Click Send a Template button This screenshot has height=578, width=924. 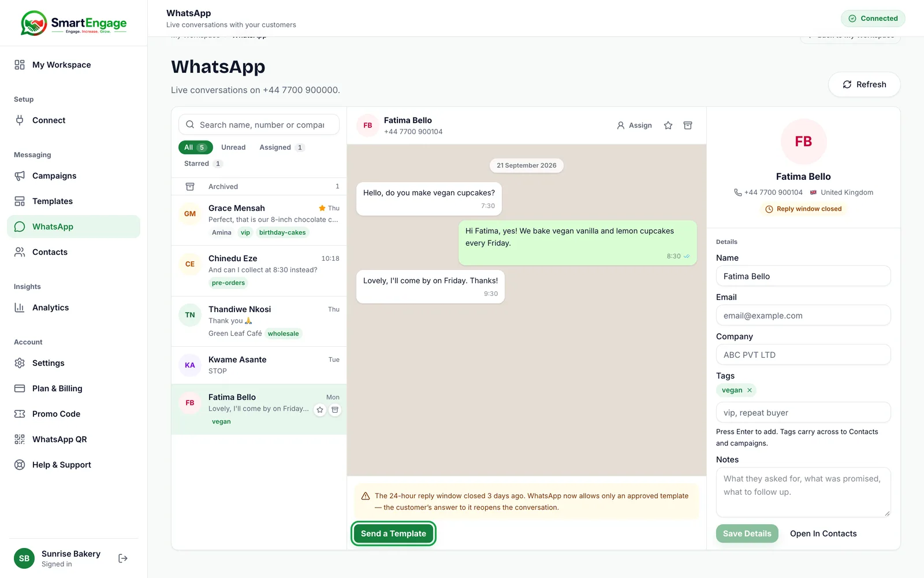(x=393, y=533)
